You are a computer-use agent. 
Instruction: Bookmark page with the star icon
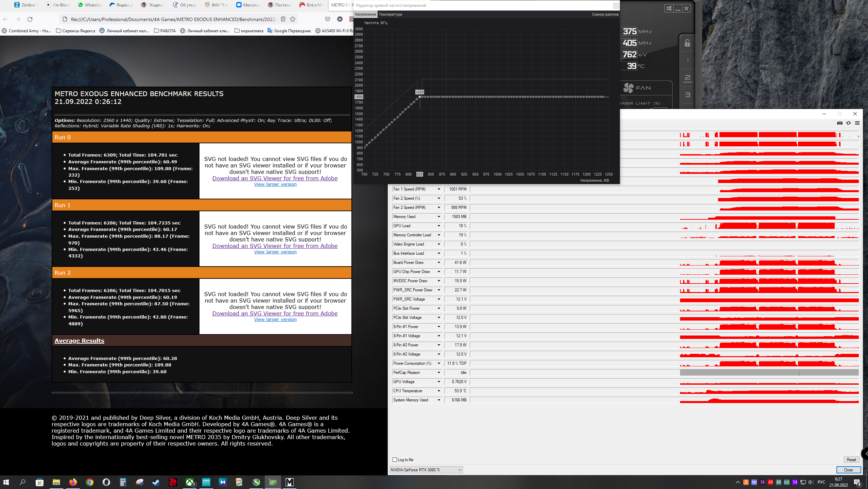(293, 19)
